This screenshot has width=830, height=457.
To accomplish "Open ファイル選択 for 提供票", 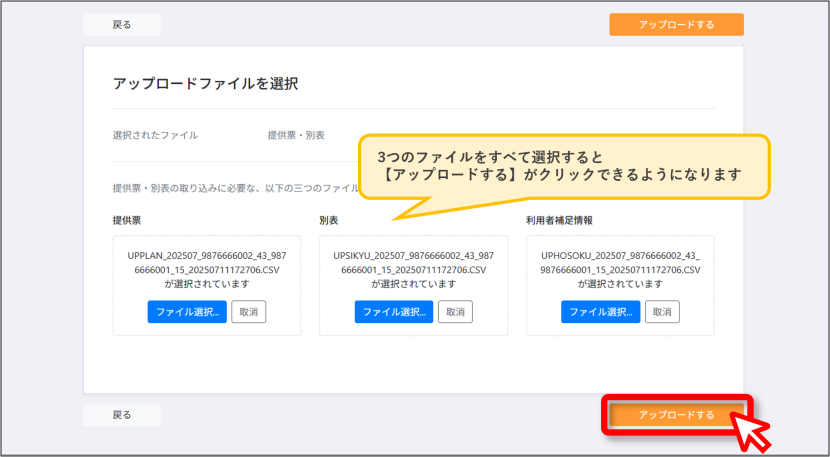I will [x=187, y=312].
